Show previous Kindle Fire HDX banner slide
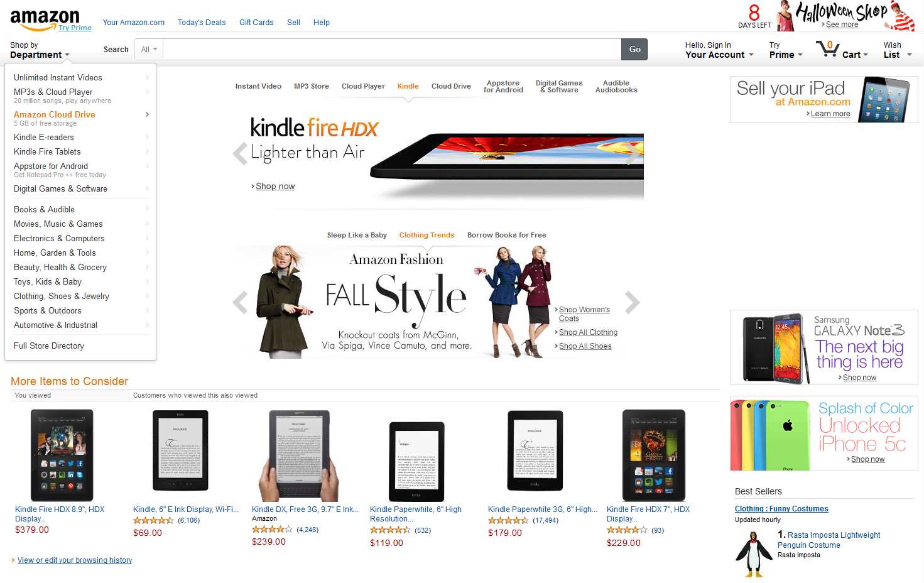Viewport: 924px width, 583px height. (x=240, y=153)
